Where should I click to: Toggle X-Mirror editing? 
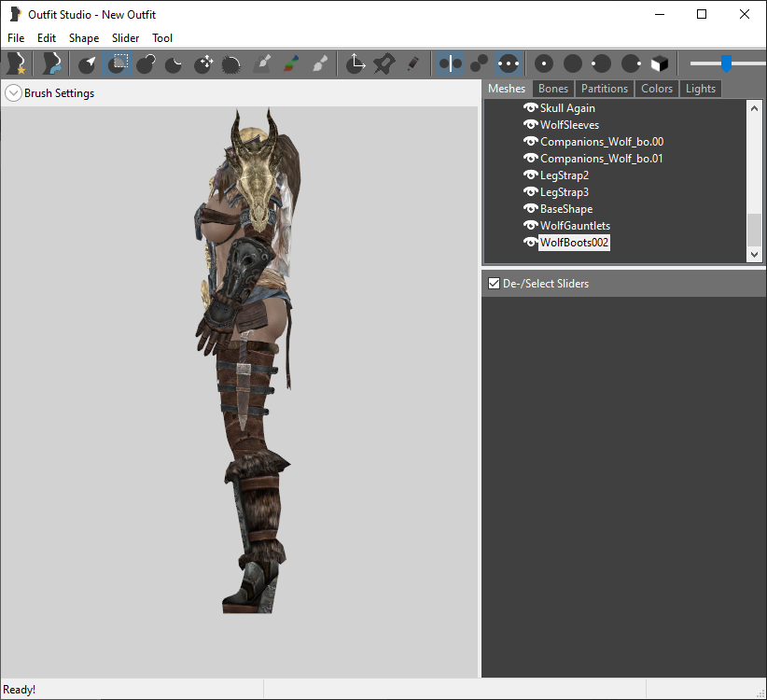[x=450, y=63]
